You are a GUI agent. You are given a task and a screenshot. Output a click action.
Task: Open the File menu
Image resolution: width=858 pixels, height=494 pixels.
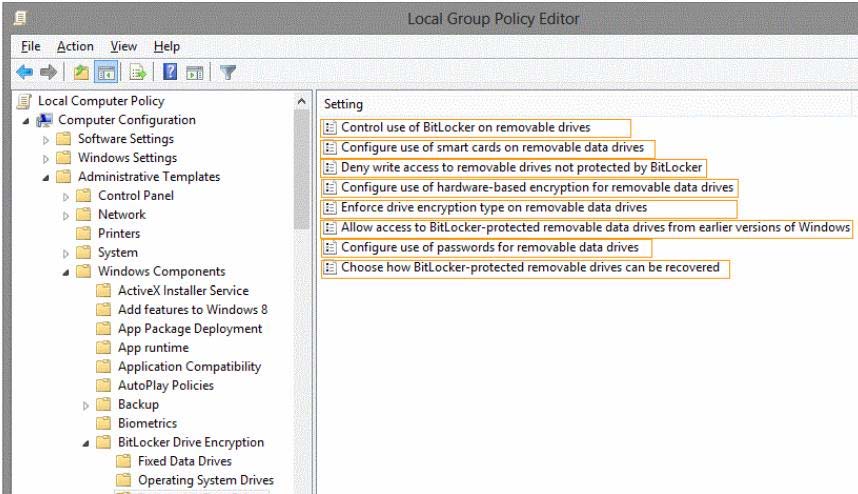[31, 47]
